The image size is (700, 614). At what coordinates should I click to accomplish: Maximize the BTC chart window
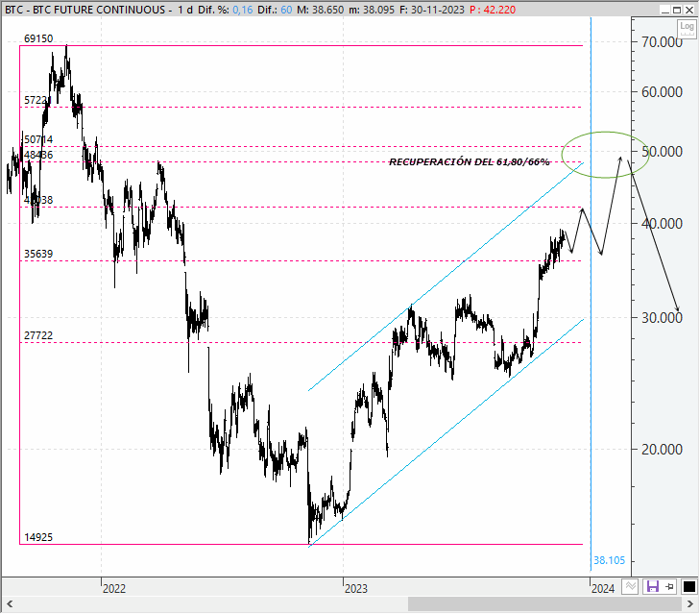tap(677, 10)
